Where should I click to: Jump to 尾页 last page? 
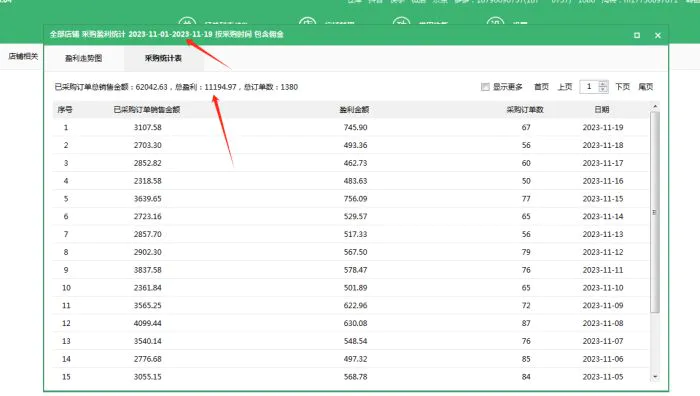pyautogui.click(x=646, y=87)
